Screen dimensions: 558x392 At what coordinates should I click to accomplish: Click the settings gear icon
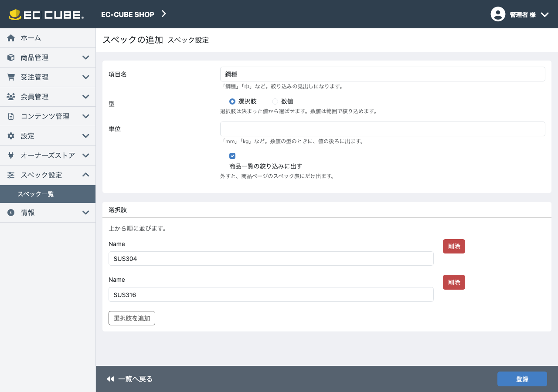pos(11,136)
